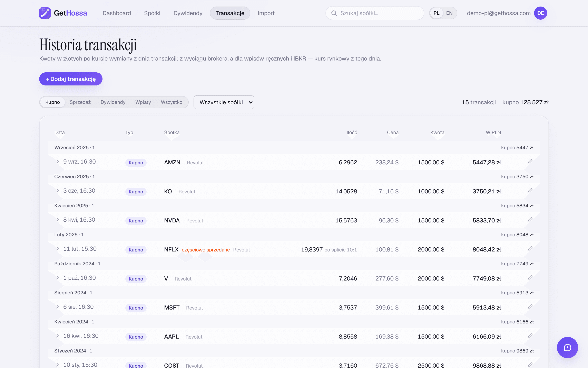Filter by Kupno transactions
Image resolution: width=588 pixels, height=368 pixels.
point(52,102)
